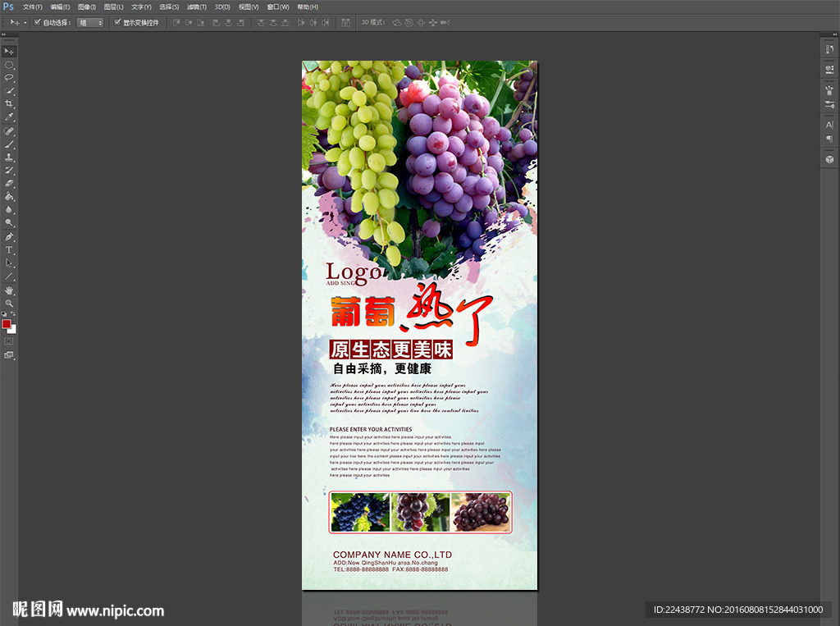Open the 帮助(H) menu
840x626 pixels.
308,7
